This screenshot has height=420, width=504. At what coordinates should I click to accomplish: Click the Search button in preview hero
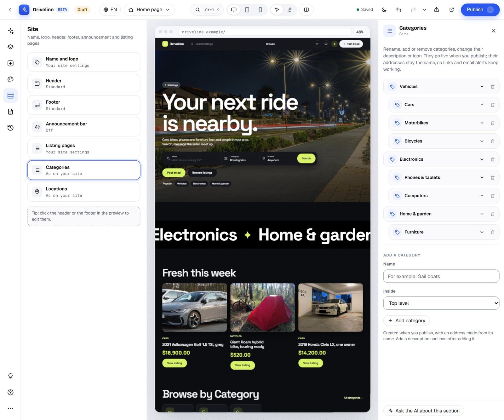pyautogui.click(x=306, y=158)
